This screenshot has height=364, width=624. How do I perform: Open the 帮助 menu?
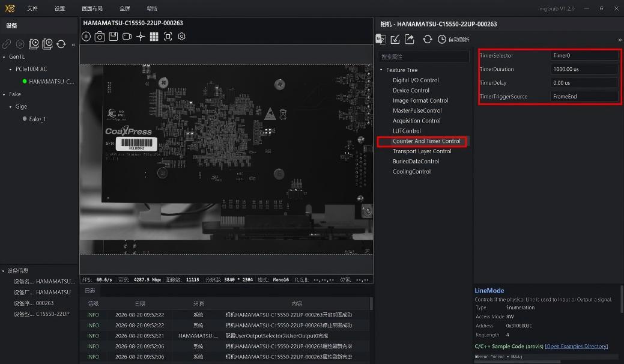151,8
